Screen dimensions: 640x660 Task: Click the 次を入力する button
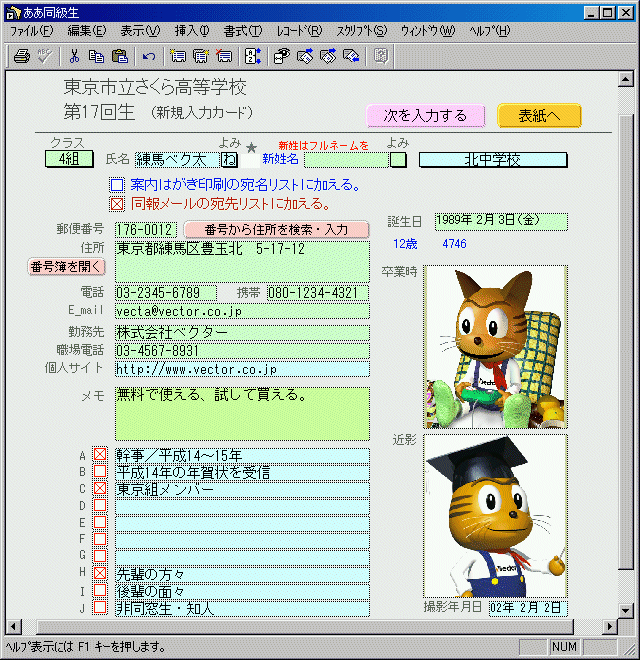pyautogui.click(x=425, y=115)
